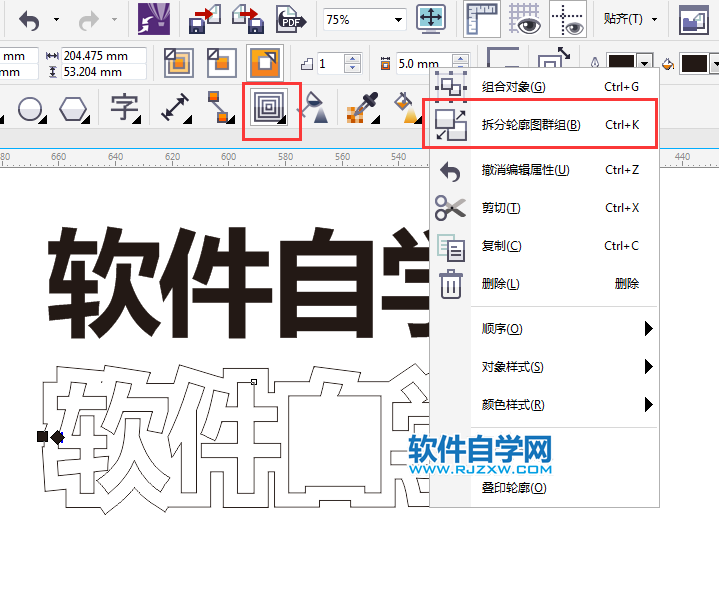Click the Redo arrow icon
The width and height of the screenshot is (719, 610).
pyautogui.click(x=88, y=20)
